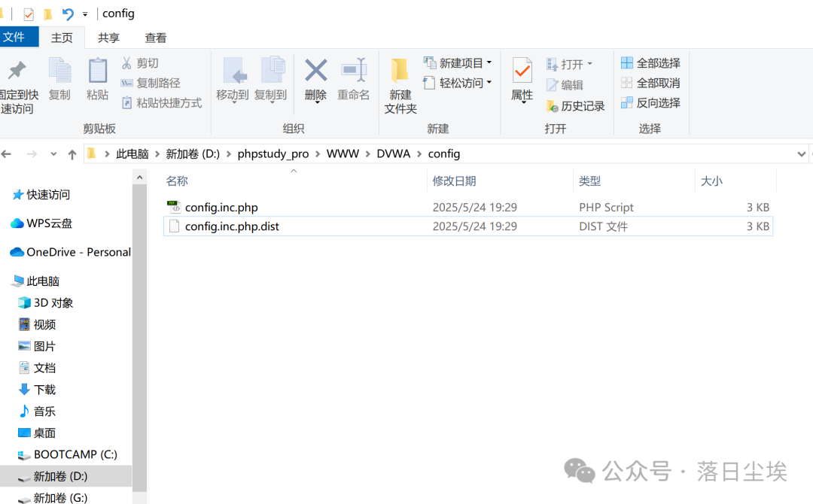Click the 历史记录 history button
This screenshot has height=504, width=813.
(x=576, y=106)
